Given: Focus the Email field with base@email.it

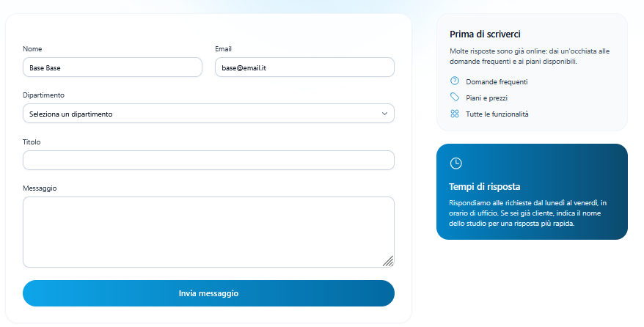Looking at the screenshot, I should click(x=304, y=67).
